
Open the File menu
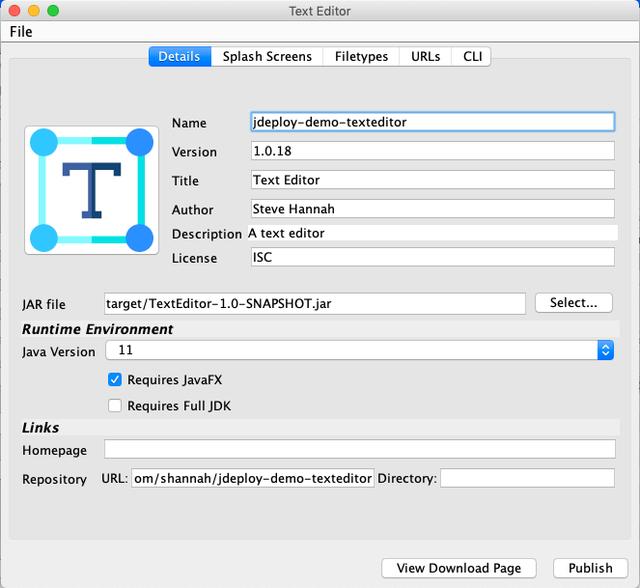coord(21,32)
